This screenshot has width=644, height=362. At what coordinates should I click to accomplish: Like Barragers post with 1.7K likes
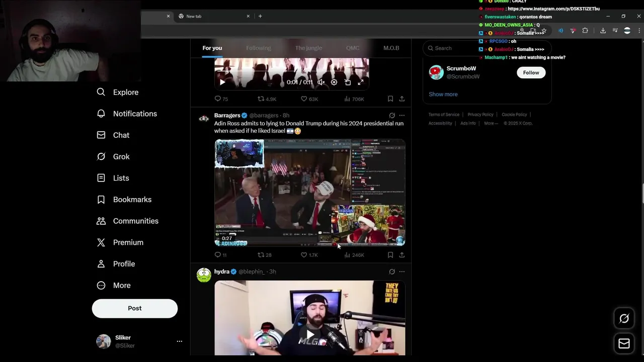click(309, 255)
